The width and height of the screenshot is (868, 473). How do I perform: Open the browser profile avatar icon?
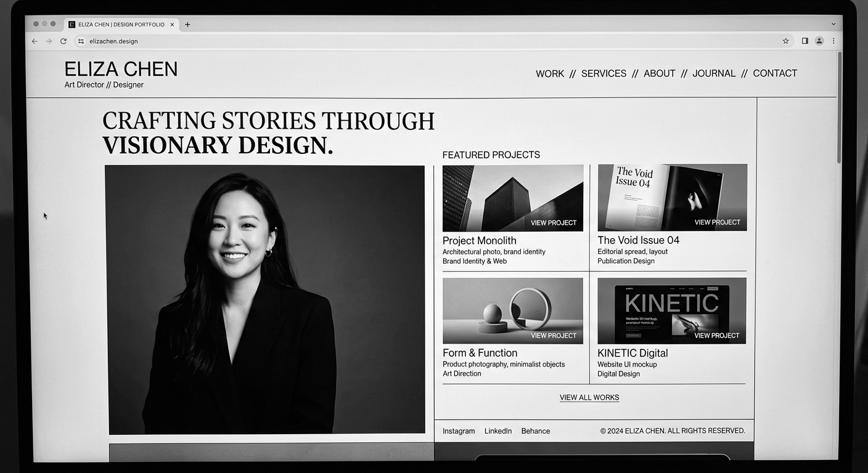point(819,41)
